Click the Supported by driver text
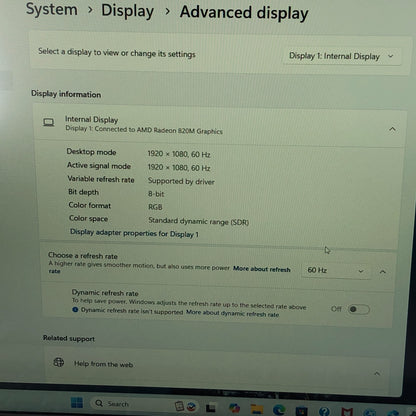This screenshot has width=416, height=416. click(x=181, y=181)
